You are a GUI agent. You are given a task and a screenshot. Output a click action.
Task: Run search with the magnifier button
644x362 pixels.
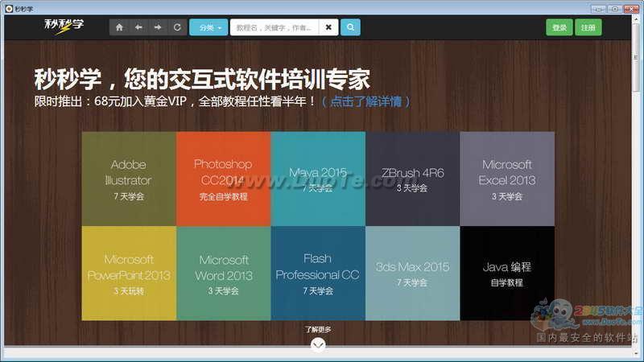tap(350, 27)
